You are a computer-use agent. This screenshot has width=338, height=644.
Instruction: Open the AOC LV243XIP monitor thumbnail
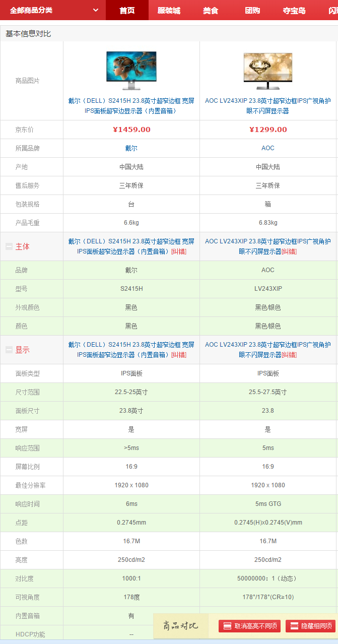(x=267, y=71)
